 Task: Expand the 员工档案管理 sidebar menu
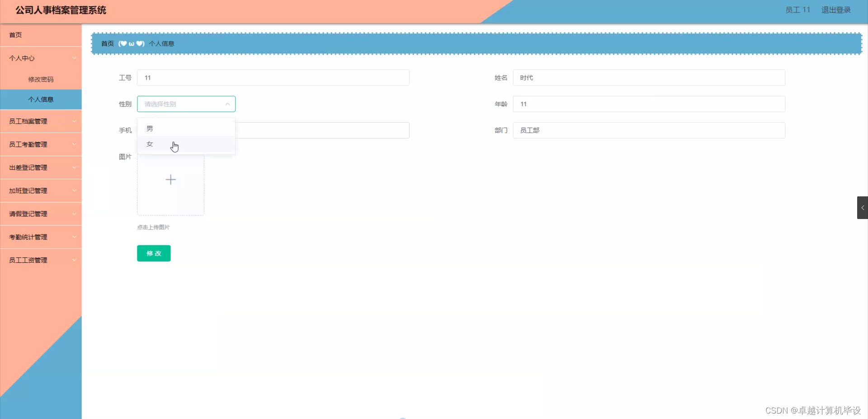[41, 121]
